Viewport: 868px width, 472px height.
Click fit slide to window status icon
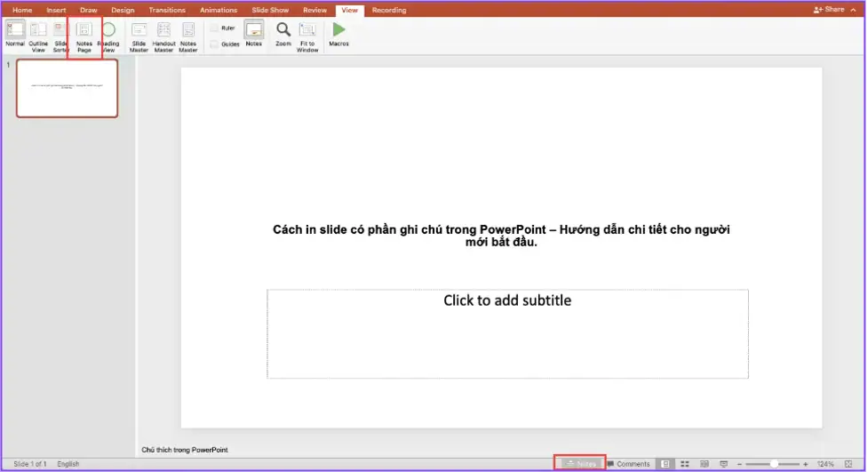(x=848, y=464)
